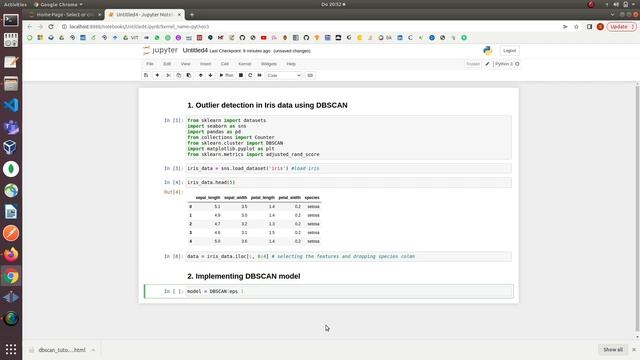
Task: Click Show all downloads
Action: click(613, 350)
